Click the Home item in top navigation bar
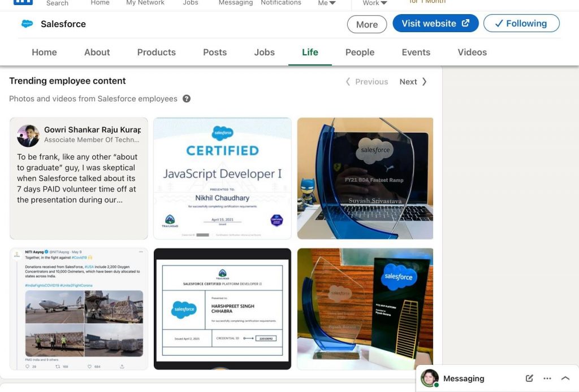This screenshot has height=392, width=579. tap(100, 3)
